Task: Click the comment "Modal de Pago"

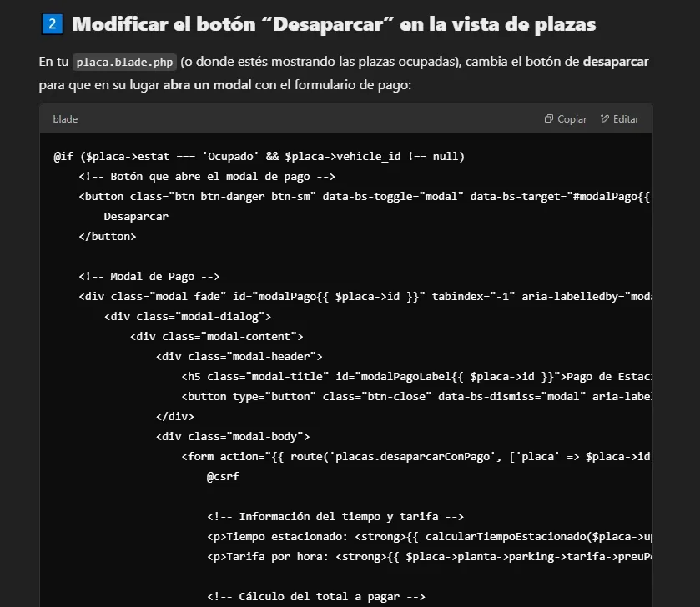Action: click(149, 277)
